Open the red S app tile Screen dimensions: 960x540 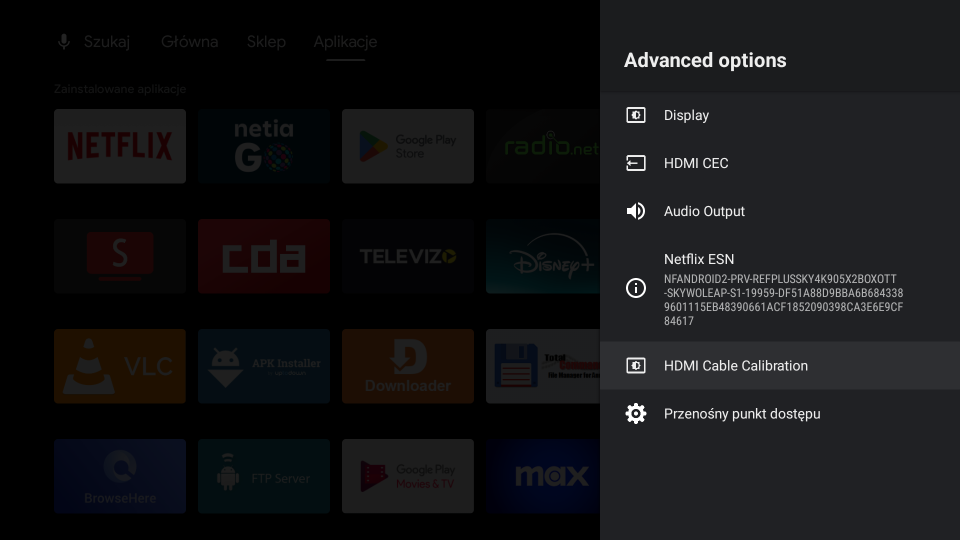[120, 256]
